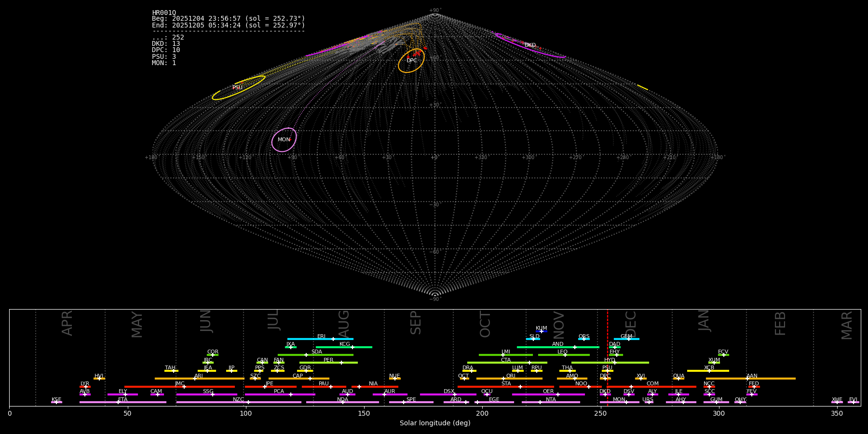Image resolution: width=868 pixels, height=434 pixels.
Task: Click the KSE shower marker in timeline
Action: click(x=56, y=402)
